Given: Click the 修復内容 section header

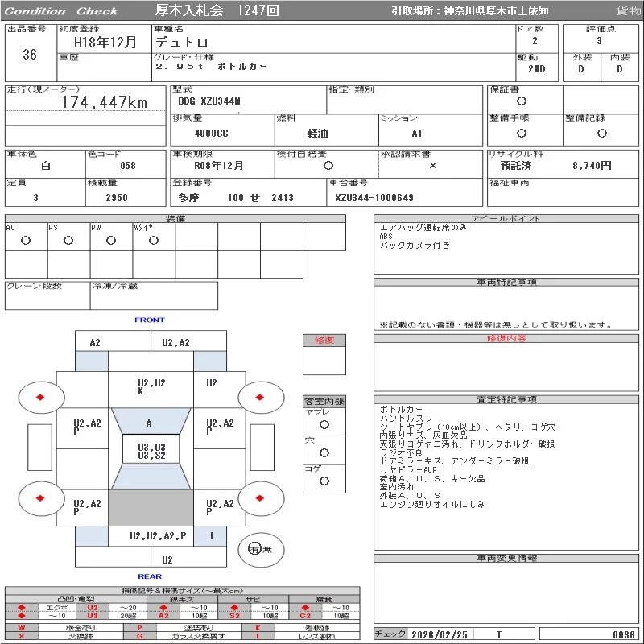Looking at the screenshot, I should click(506, 338).
